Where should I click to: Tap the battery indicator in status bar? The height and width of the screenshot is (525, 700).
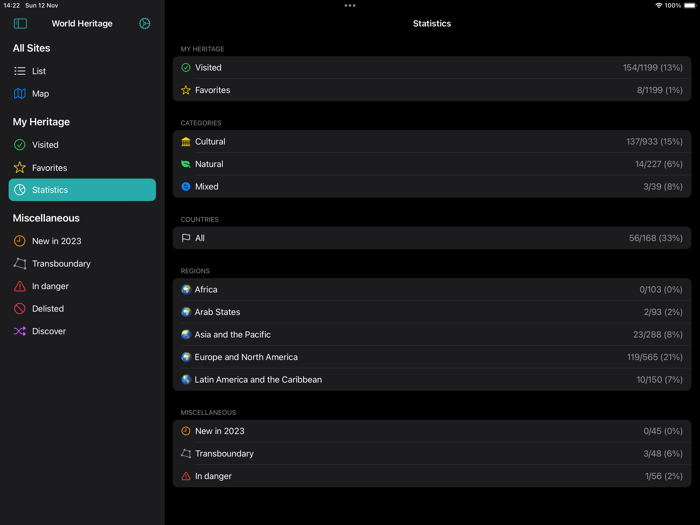pyautogui.click(x=690, y=5)
